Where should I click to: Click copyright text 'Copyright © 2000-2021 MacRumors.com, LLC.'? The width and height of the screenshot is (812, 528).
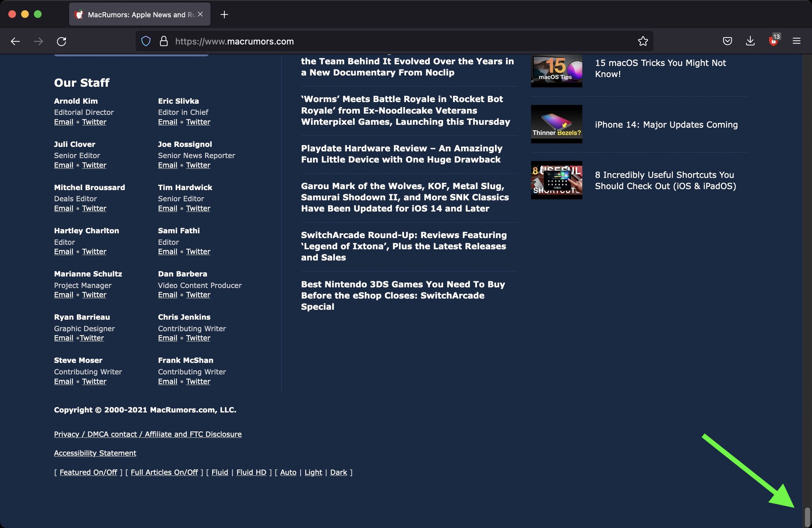(x=145, y=410)
